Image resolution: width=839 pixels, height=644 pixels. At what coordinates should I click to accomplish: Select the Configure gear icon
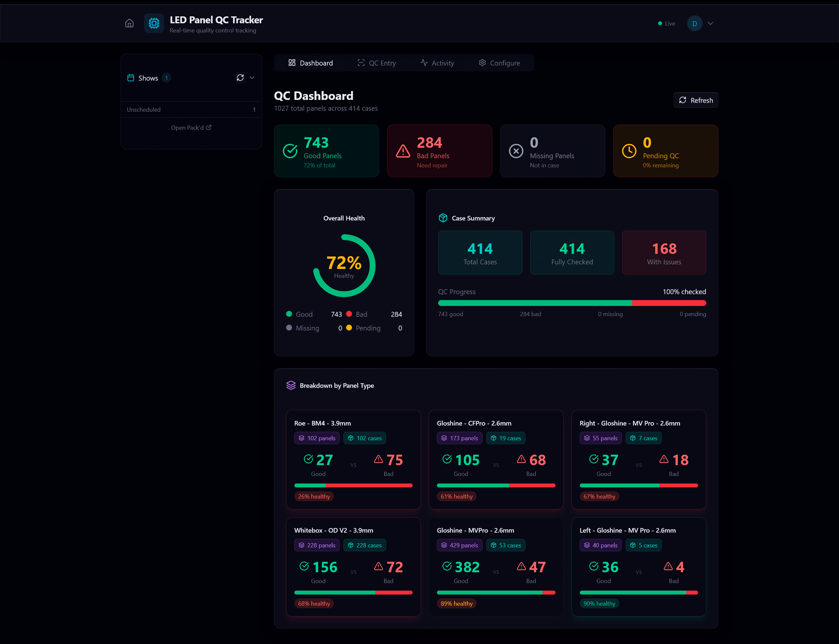coord(482,63)
